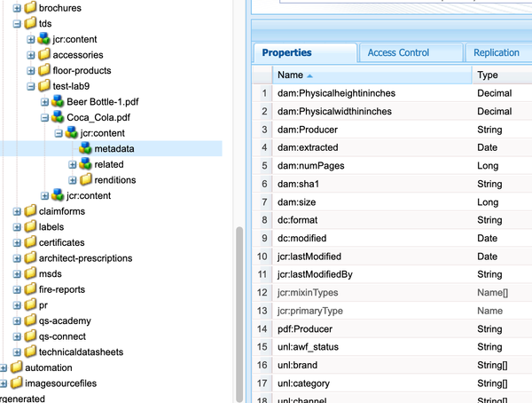
Task: Click the renditions folder icon
Action: tap(86, 180)
